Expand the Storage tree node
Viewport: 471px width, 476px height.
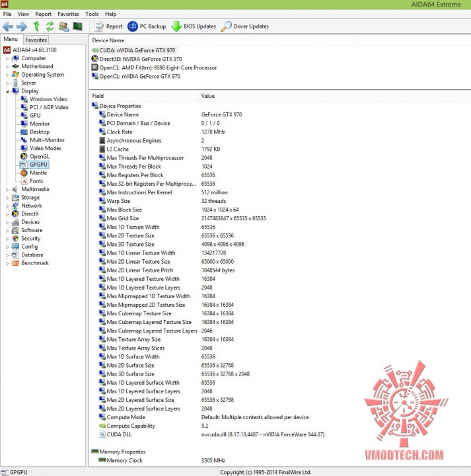click(x=7, y=198)
